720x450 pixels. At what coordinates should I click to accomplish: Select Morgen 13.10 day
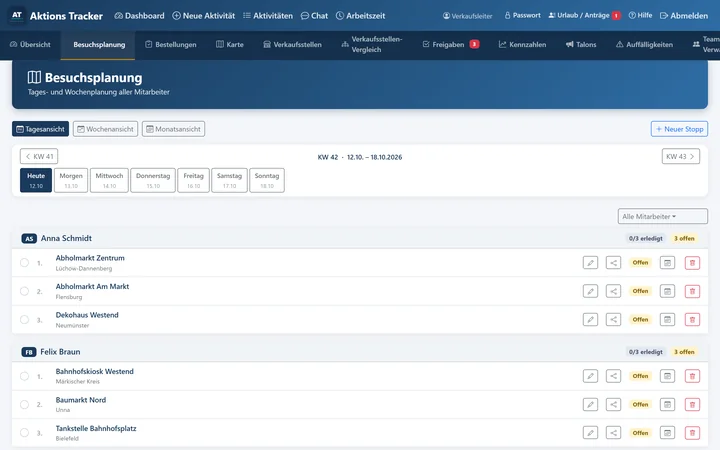tap(71, 180)
